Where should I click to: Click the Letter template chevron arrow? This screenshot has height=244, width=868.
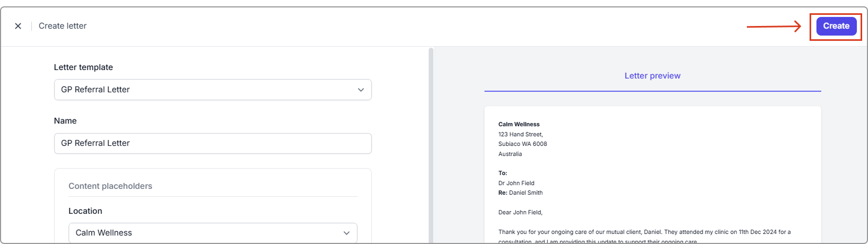pyautogui.click(x=361, y=90)
